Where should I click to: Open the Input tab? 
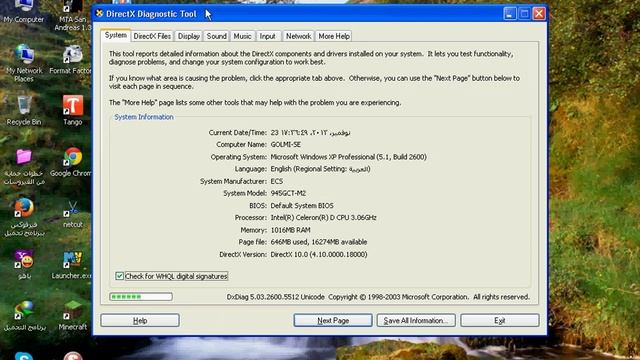[268, 36]
